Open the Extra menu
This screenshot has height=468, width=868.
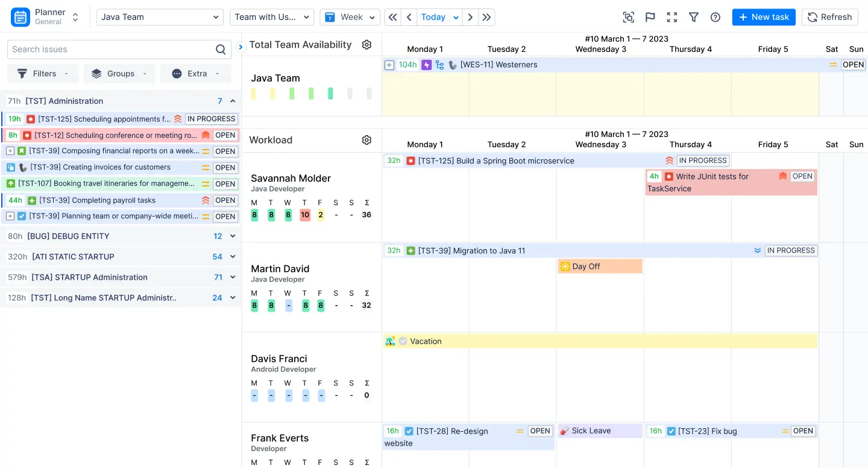coord(196,74)
